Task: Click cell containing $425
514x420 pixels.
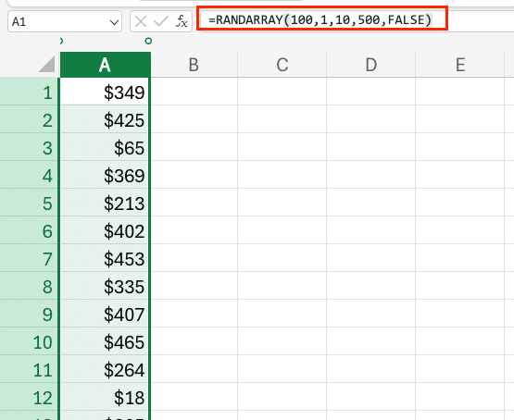Action: pos(105,119)
